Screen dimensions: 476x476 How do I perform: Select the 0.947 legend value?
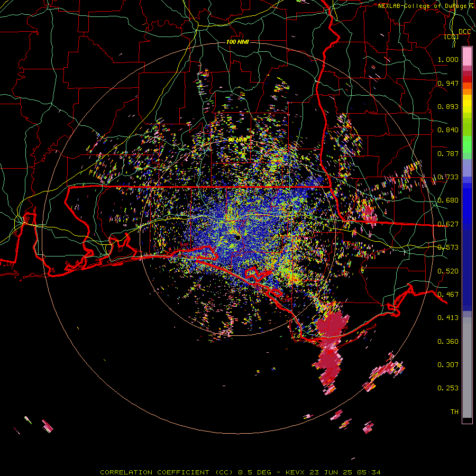[448, 83]
